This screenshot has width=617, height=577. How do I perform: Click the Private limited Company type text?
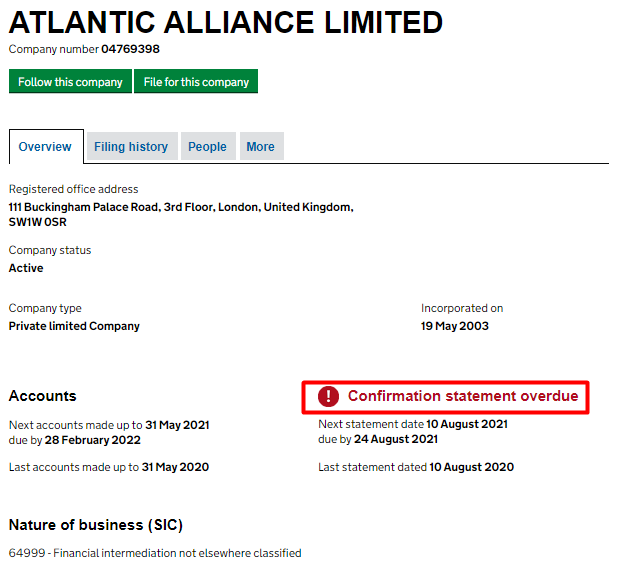(74, 326)
